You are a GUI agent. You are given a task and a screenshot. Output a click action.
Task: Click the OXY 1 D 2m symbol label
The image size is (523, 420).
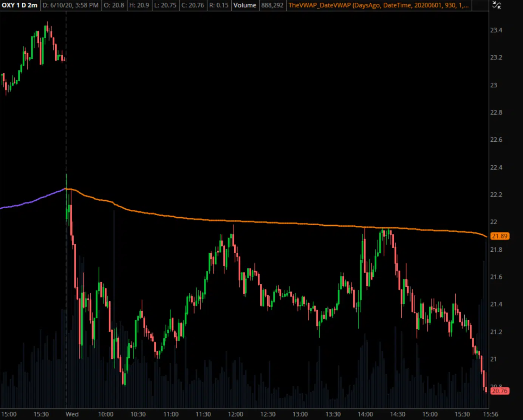(20, 5)
